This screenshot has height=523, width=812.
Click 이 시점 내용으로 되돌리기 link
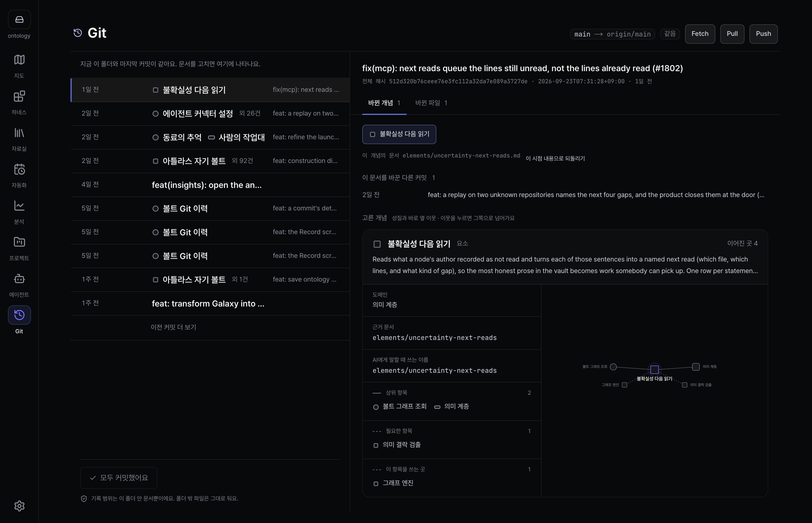[555, 159]
